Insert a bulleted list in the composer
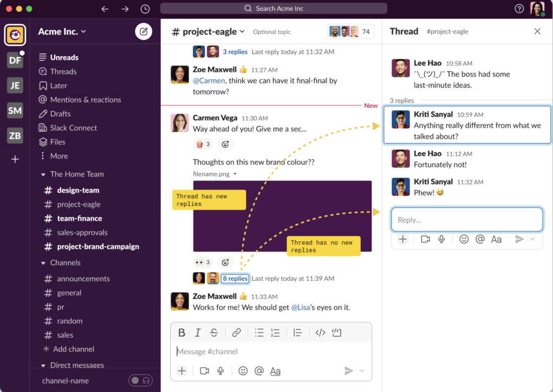 coord(259,333)
